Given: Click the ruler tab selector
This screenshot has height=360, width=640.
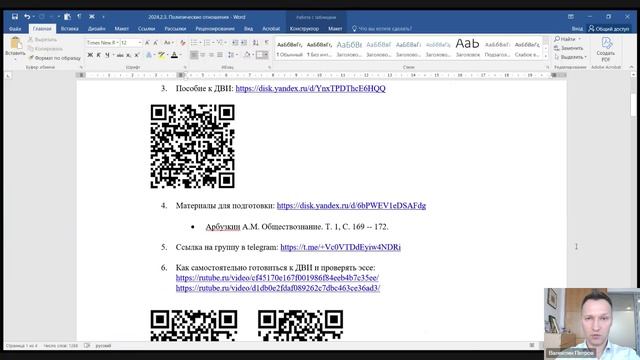Looking at the screenshot, I should 8,76.
